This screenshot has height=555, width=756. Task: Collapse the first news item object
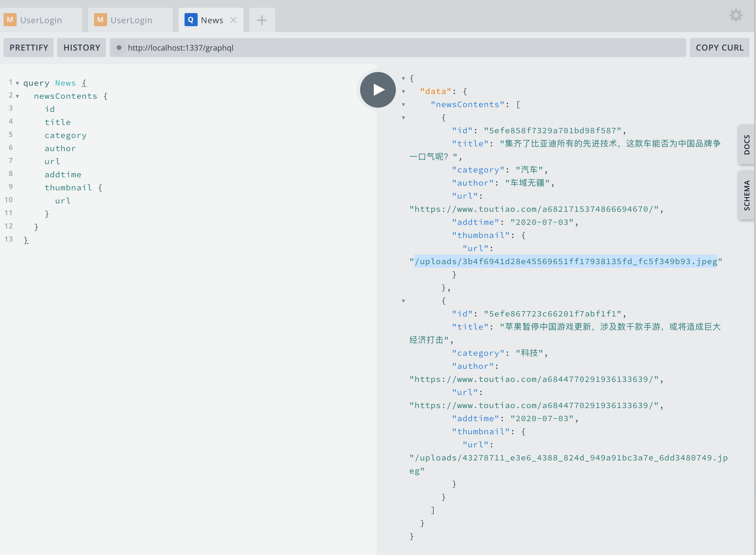(403, 118)
